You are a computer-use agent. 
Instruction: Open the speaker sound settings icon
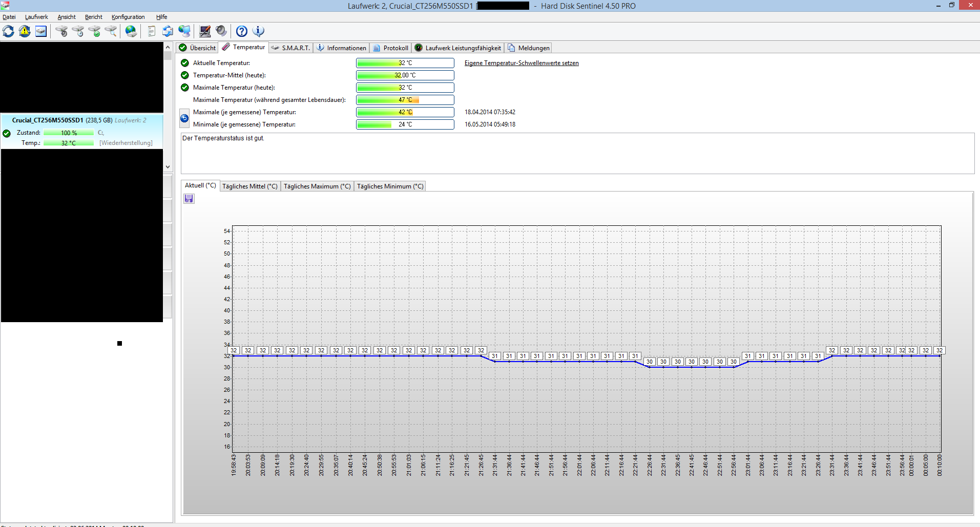click(x=221, y=31)
